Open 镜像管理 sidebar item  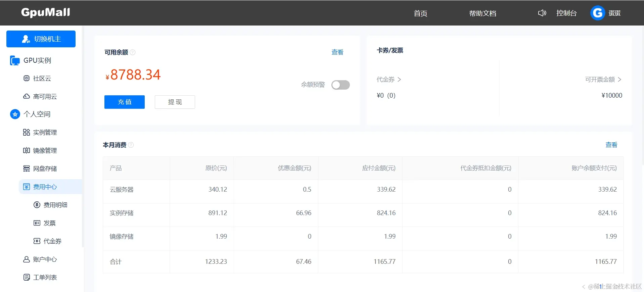click(x=45, y=150)
